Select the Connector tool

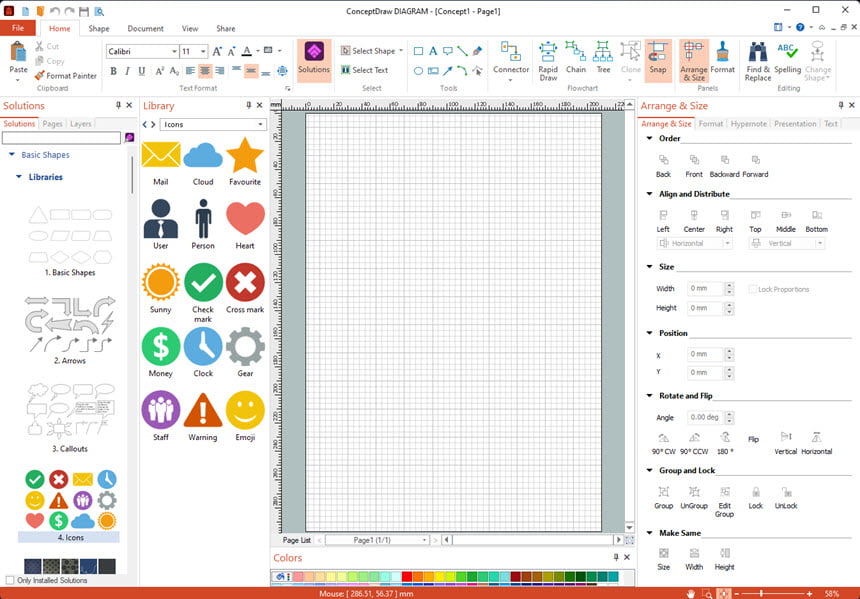click(511, 60)
